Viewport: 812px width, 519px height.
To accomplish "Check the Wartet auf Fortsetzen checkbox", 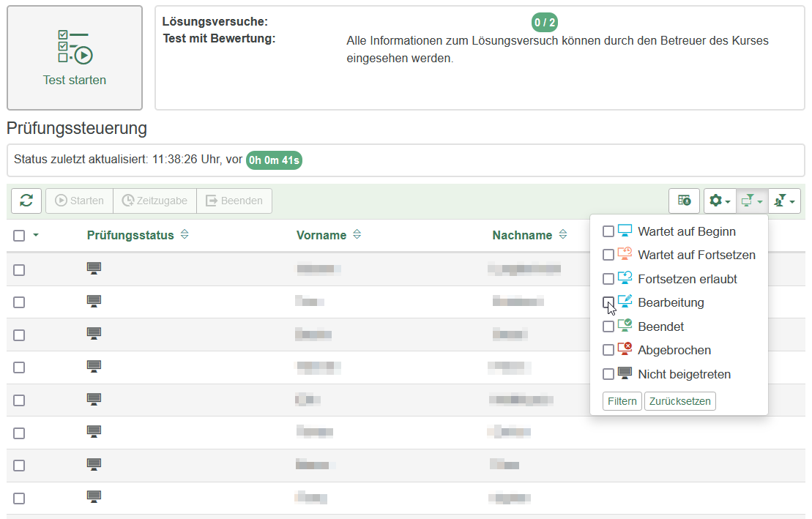I will coord(608,255).
